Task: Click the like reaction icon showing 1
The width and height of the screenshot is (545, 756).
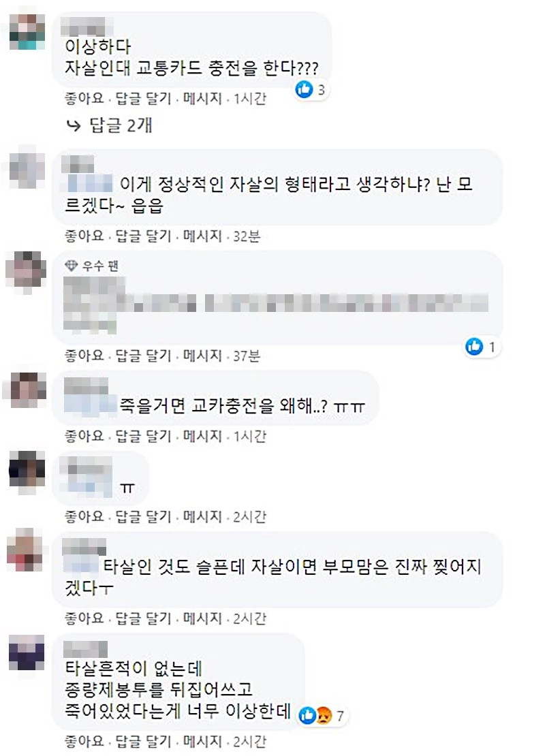Action: (x=474, y=346)
